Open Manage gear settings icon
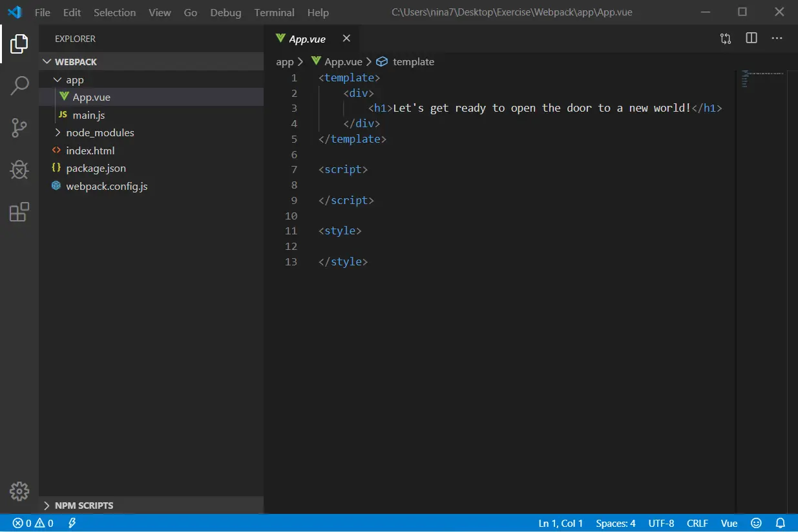This screenshot has width=798, height=532. 19,491
